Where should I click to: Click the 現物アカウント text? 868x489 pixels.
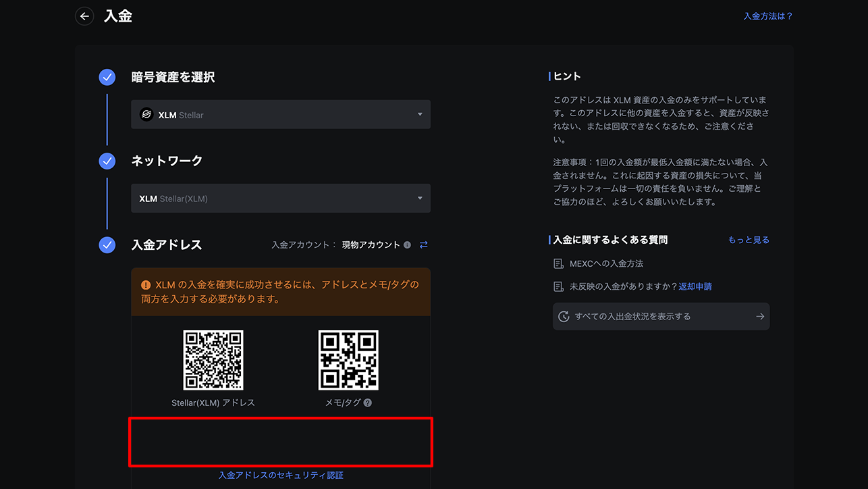371,245
